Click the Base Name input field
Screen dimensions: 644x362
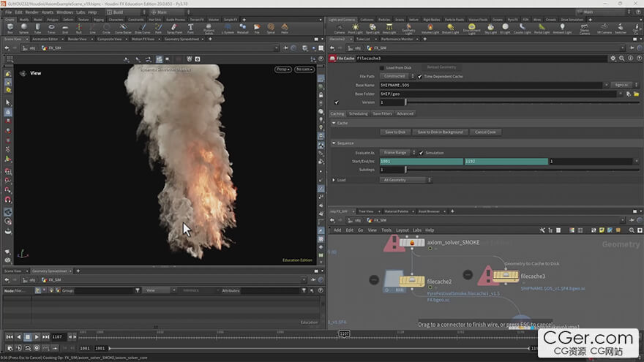[491, 85]
